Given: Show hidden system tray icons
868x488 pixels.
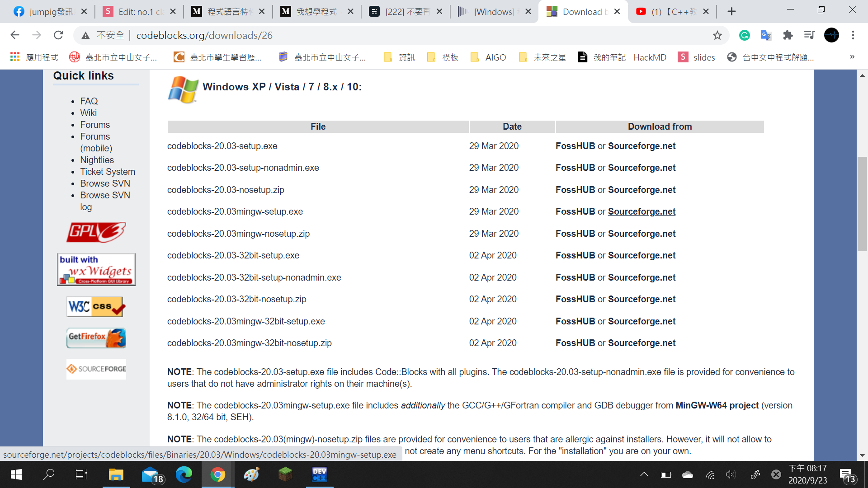Looking at the screenshot, I should (x=644, y=474).
